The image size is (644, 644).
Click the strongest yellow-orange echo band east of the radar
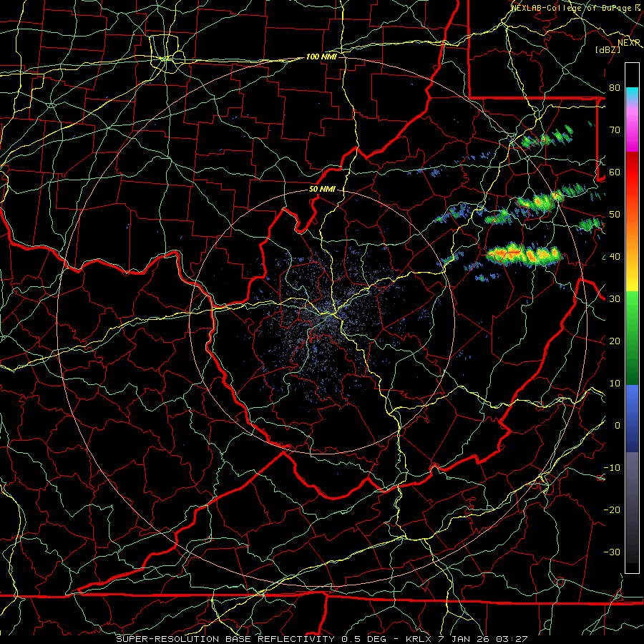(524, 254)
